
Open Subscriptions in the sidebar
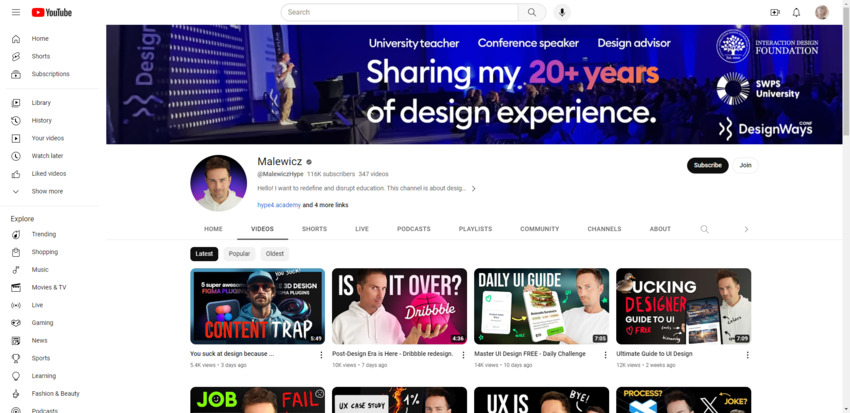tap(52, 74)
